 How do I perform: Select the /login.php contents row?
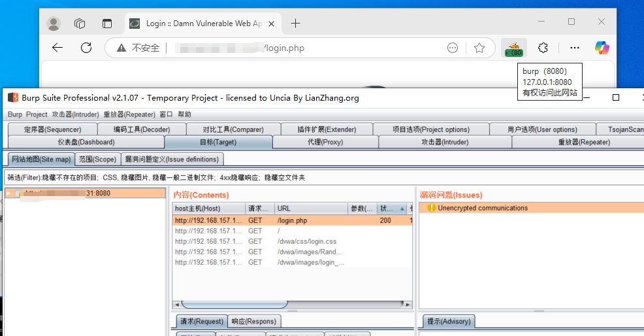pyautogui.click(x=292, y=220)
